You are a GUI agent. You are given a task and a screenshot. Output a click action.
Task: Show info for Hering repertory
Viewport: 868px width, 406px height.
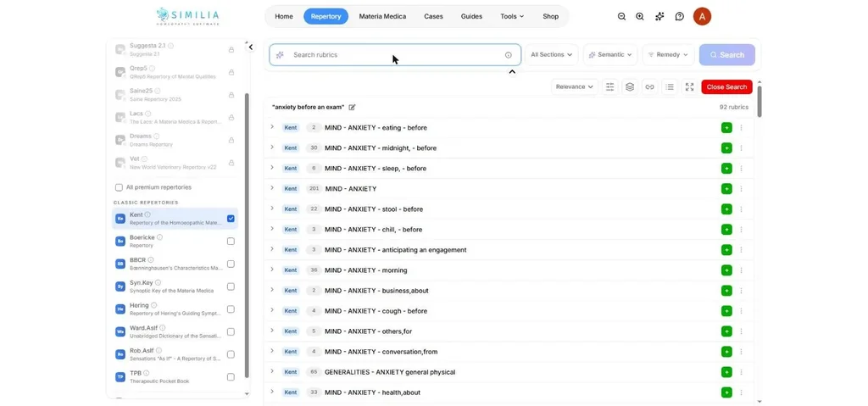pos(154,305)
